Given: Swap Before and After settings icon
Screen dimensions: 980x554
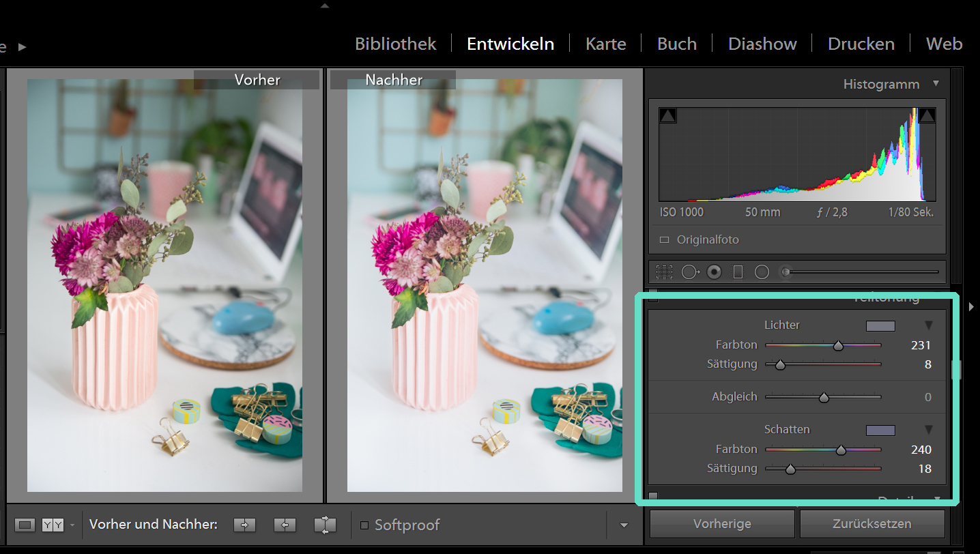Looking at the screenshot, I should coord(325,525).
